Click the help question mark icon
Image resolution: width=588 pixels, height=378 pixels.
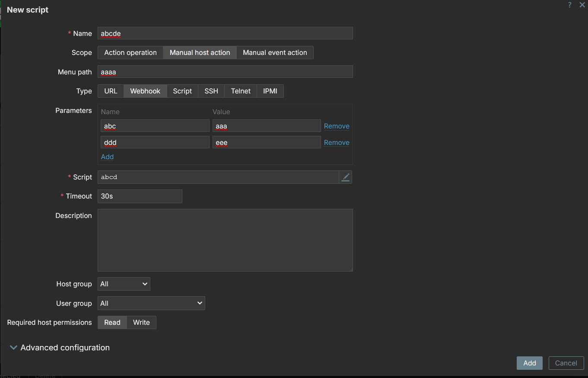click(569, 4)
